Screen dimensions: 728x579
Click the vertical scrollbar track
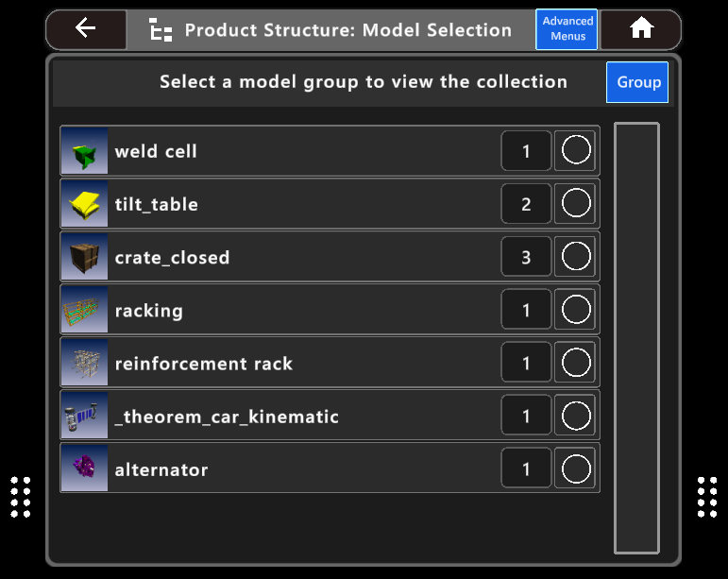(636, 337)
